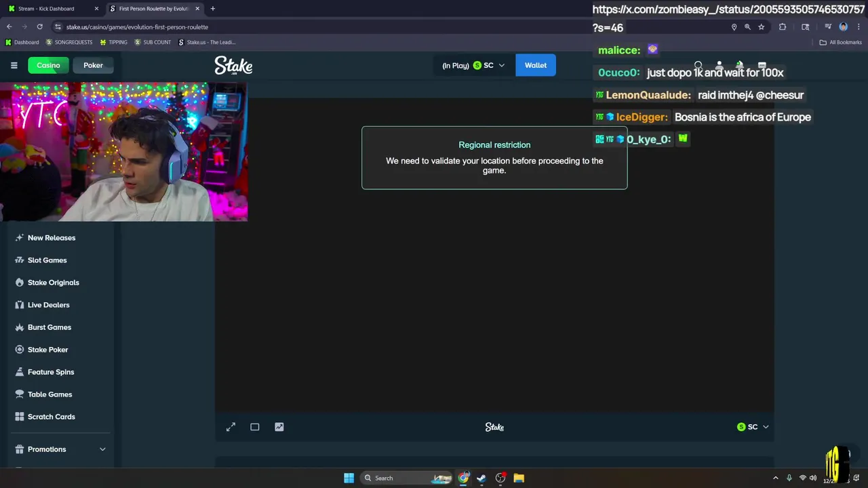Click the Promotions gift icon
Viewport: 868px width, 488px height.
tap(20, 449)
